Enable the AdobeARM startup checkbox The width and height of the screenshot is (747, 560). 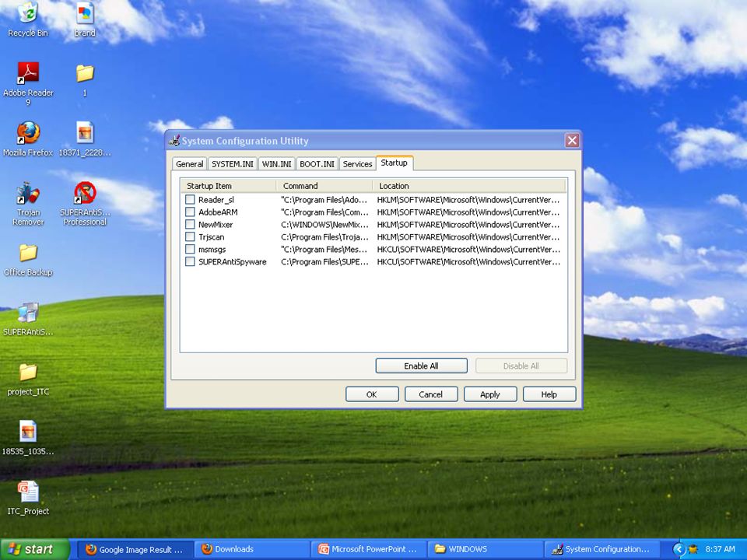pyautogui.click(x=190, y=212)
